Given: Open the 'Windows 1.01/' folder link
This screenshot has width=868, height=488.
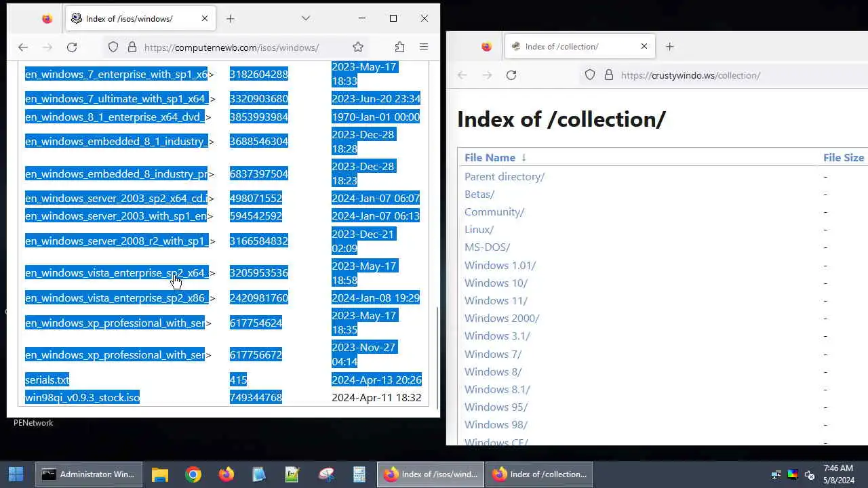Looking at the screenshot, I should [x=500, y=265].
